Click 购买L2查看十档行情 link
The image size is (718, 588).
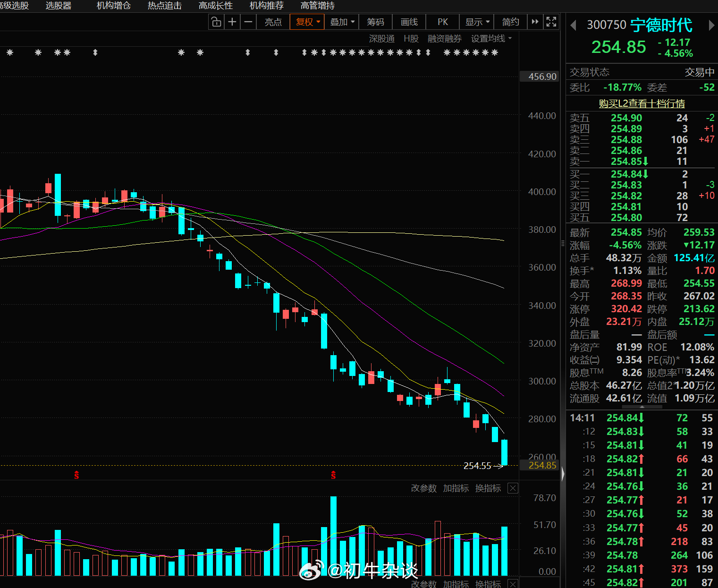point(642,103)
